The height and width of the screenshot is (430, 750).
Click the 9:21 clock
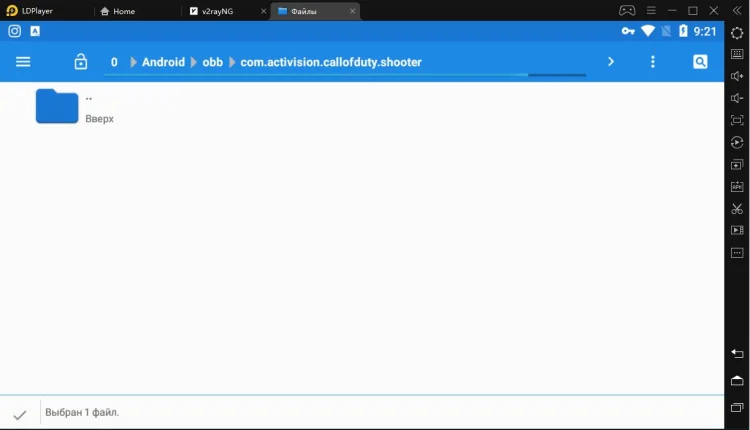click(x=705, y=32)
